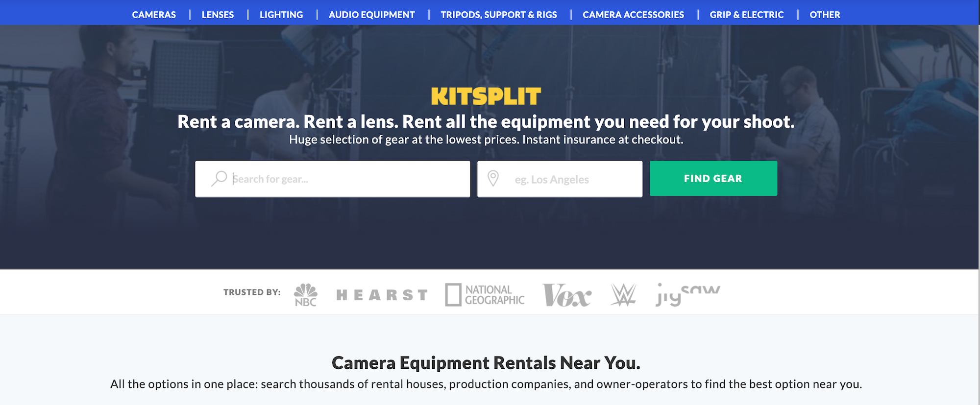Click the yellow KitSplit logo
980x405 pixels.
(486, 96)
